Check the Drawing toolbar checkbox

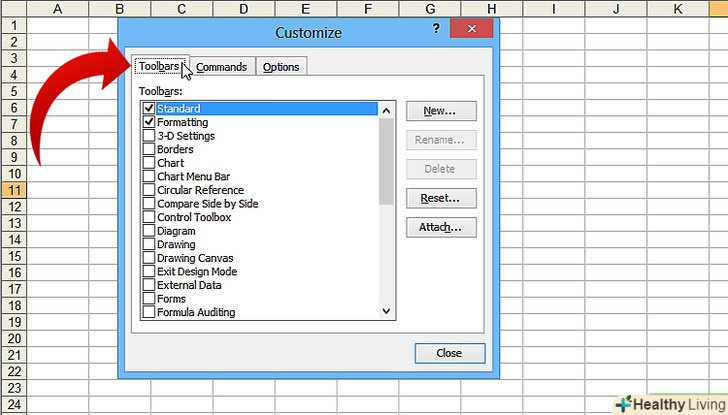point(149,244)
